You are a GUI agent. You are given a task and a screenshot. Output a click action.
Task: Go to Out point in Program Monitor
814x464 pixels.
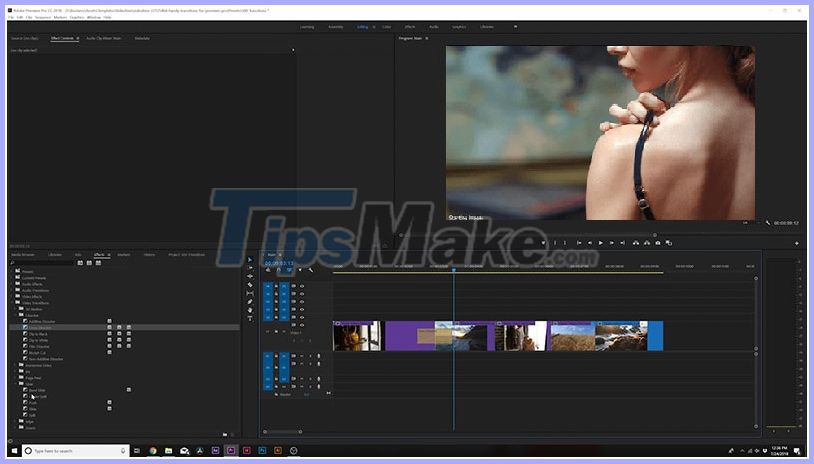622,243
